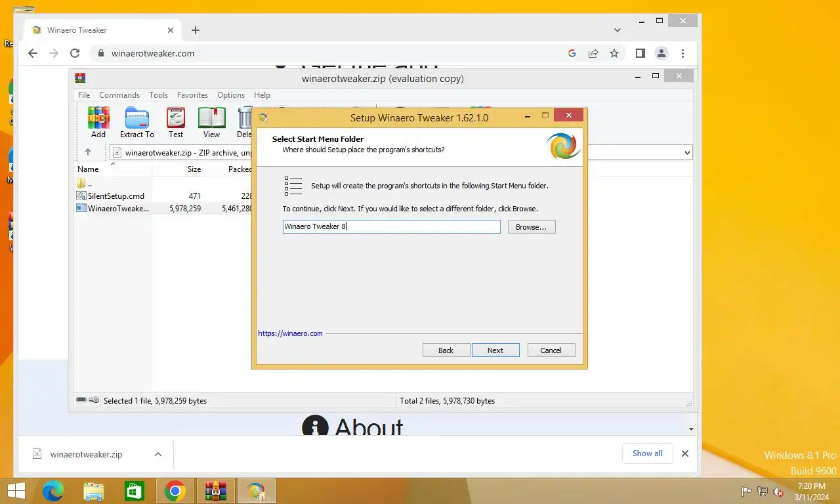Open the WinRAR Options menu
This screenshot has height=504, width=840.
(231, 95)
